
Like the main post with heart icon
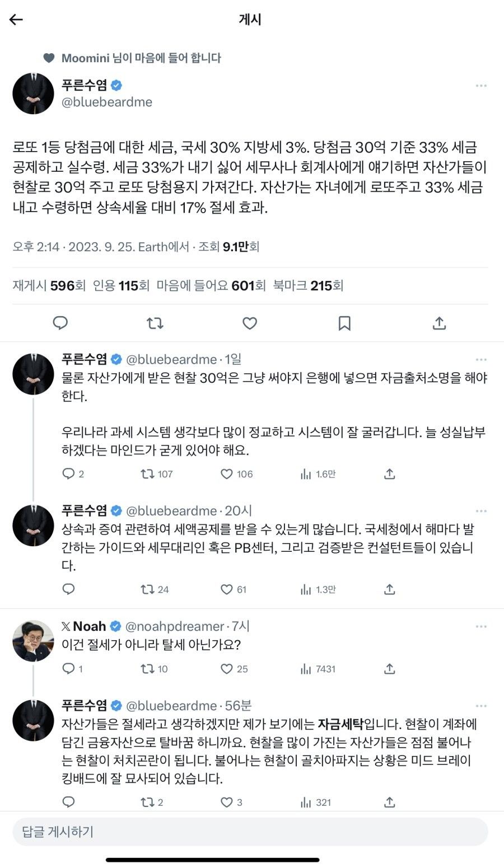coord(249,323)
